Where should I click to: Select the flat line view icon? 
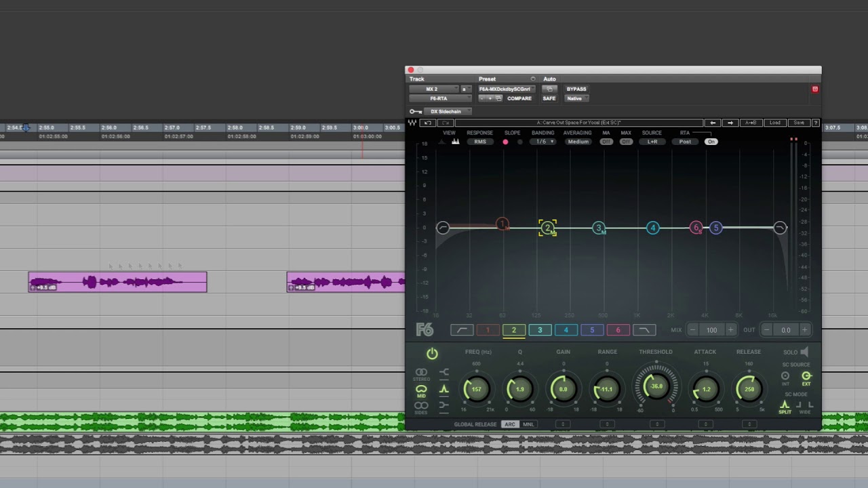pyautogui.click(x=443, y=142)
